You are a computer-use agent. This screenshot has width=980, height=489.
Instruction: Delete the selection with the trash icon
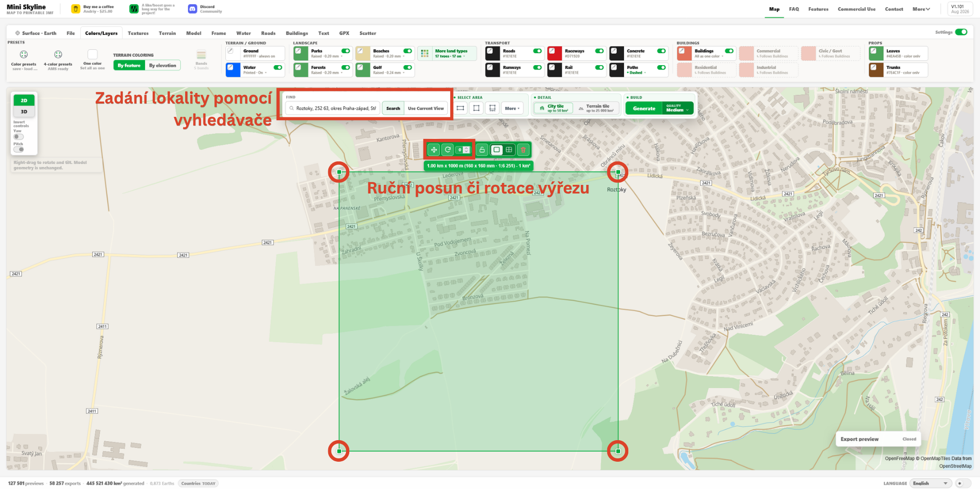pos(523,150)
